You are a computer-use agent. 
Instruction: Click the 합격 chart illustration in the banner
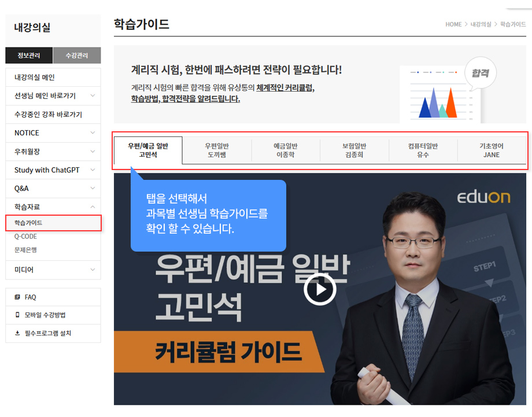click(447, 93)
